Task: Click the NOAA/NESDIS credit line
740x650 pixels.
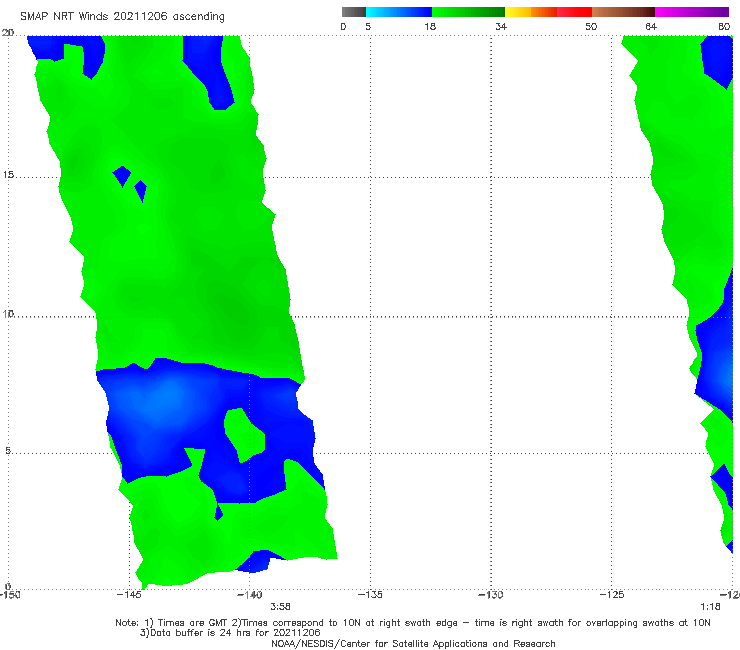Action: tap(413, 644)
